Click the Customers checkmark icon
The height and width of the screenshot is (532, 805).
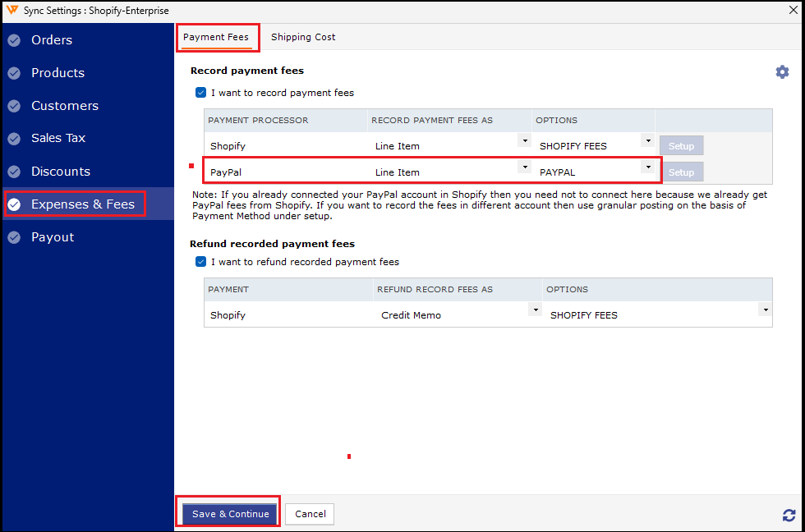click(x=14, y=106)
